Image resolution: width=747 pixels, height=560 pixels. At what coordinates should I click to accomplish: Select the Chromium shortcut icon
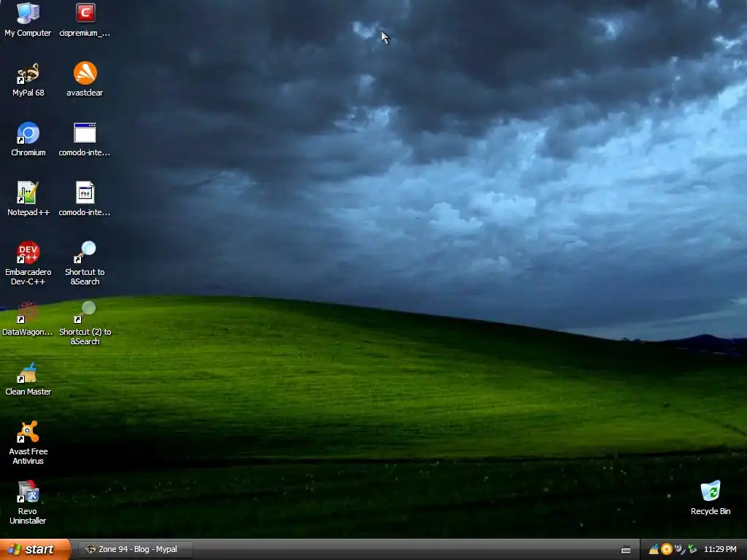point(28,139)
